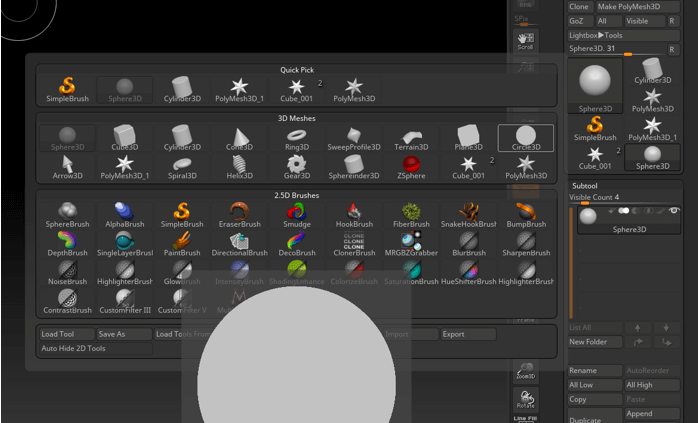The width and height of the screenshot is (698, 423).
Task: Pick the Arrow3D mesh
Action: tap(67, 167)
